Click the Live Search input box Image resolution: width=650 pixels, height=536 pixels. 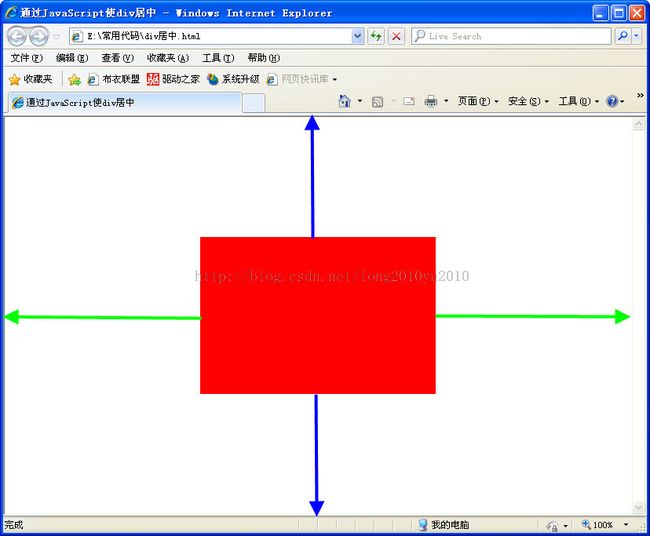511,36
